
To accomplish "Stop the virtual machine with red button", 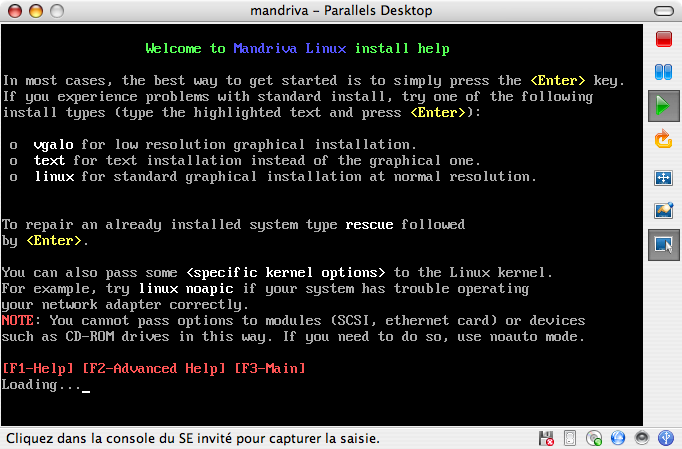I will [x=664, y=39].
